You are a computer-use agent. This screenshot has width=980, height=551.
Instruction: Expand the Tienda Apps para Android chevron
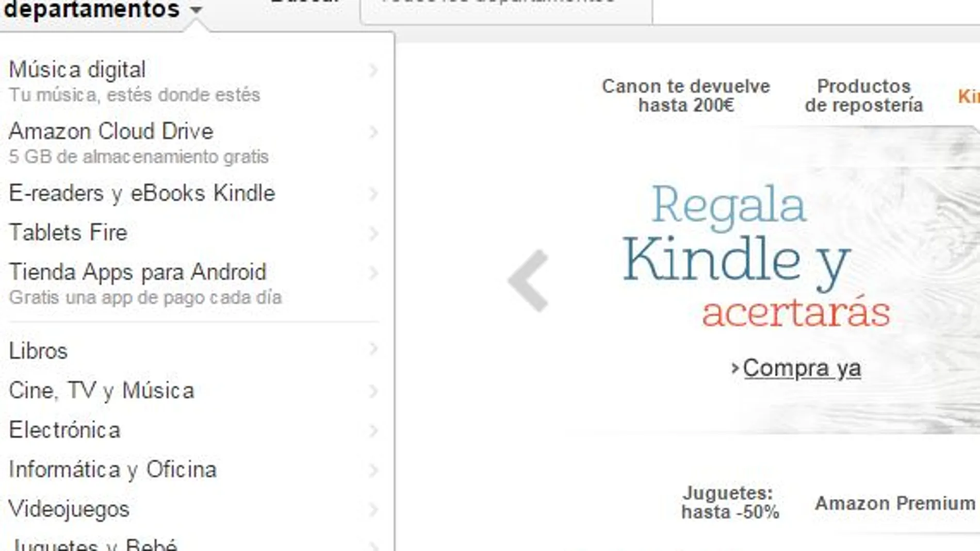click(x=373, y=273)
